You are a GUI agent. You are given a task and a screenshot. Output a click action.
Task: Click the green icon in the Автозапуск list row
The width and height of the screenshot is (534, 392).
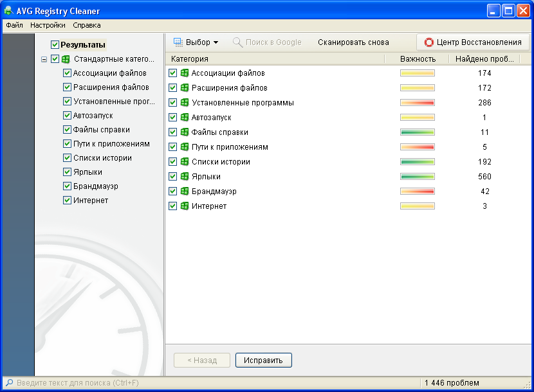click(x=184, y=118)
